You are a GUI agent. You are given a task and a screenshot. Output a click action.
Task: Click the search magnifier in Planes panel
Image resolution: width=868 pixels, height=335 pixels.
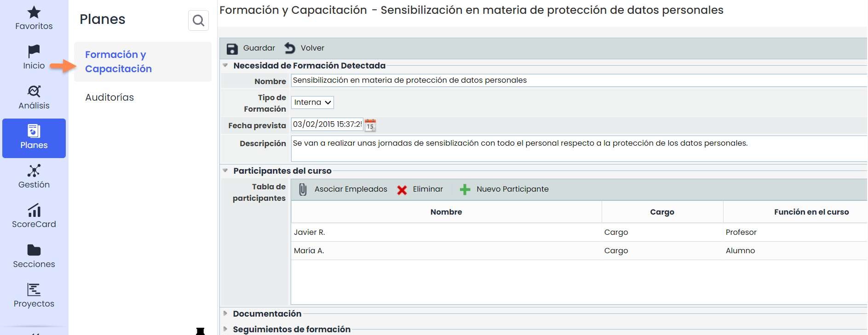tap(198, 20)
